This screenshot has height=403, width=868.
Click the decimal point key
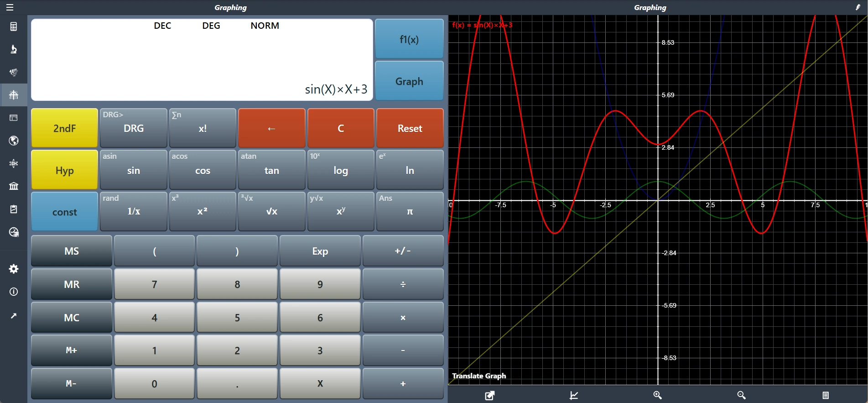(x=237, y=383)
